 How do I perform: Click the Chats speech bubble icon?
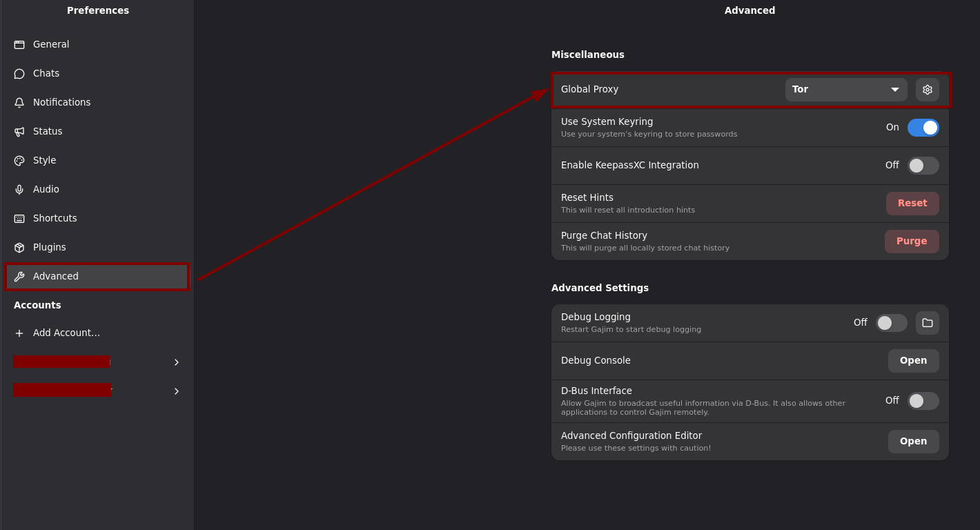pyautogui.click(x=19, y=74)
